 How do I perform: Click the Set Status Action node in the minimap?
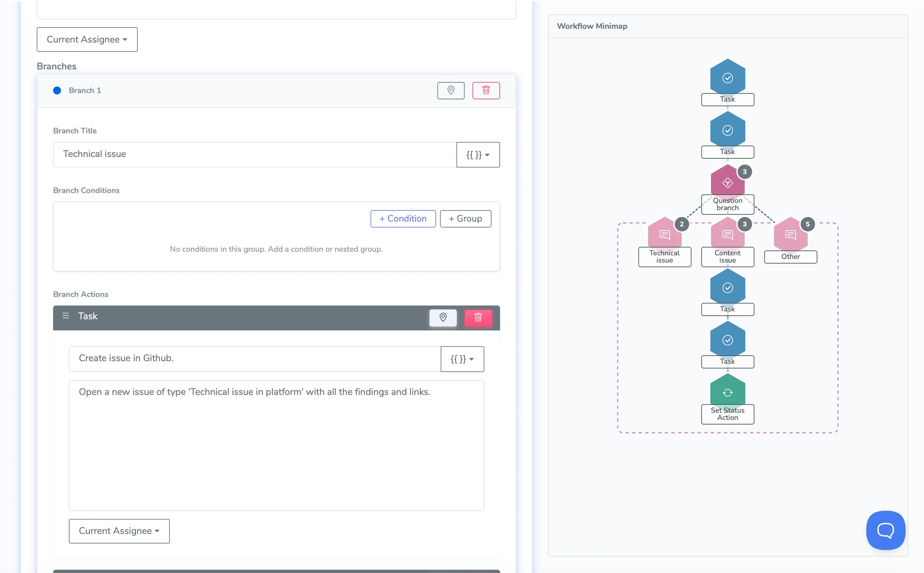pyautogui.click(x=727, y=392)
